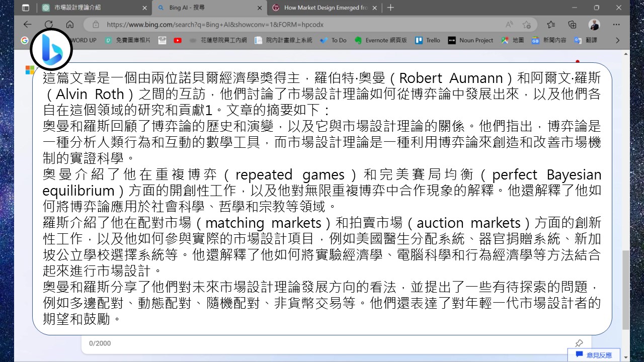Click the browser back arrow
644x362 pixels.
coord(27,24)
